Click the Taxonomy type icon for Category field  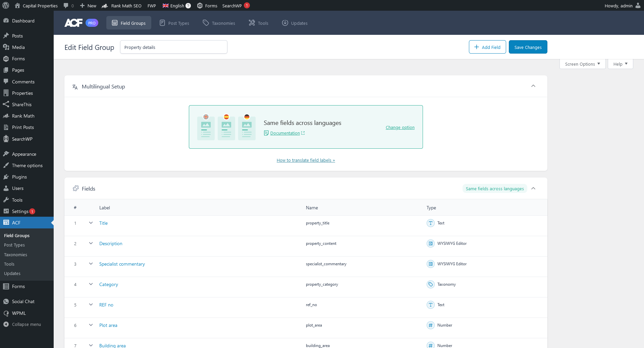click(430, 284)
